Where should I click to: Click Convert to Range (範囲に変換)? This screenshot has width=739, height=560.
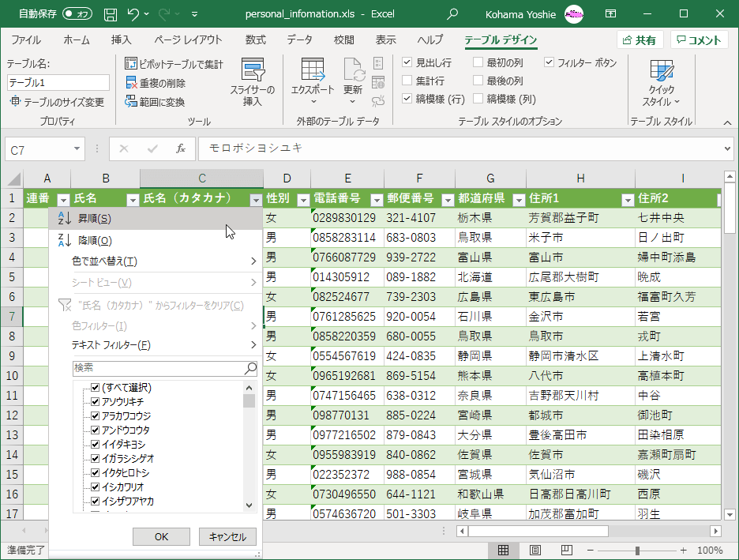[x=155, y=102]
